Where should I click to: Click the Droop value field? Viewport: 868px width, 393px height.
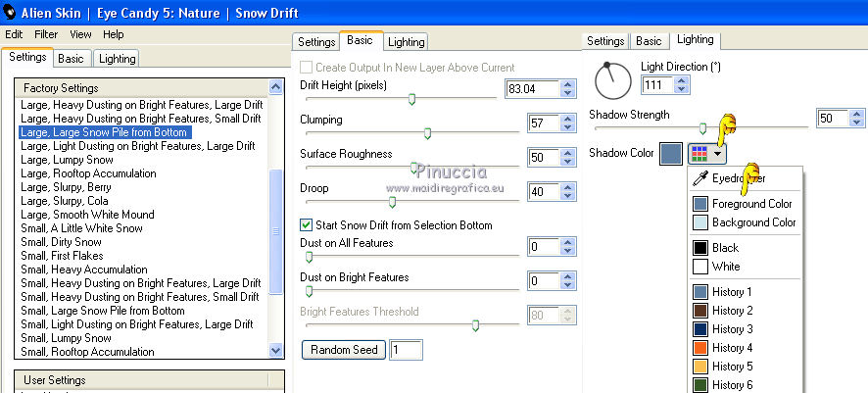543,191
